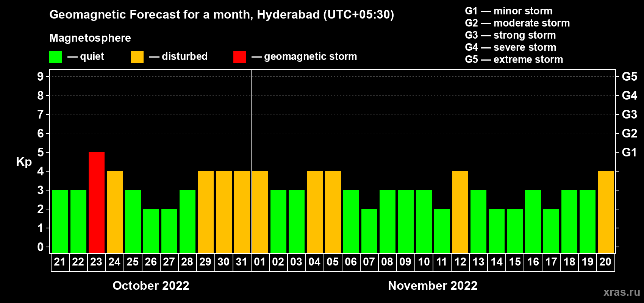This screenshot has width=644, height=303.
Task: Click the 'G1 — minor storm' legend line
Action: click(509, 11)
